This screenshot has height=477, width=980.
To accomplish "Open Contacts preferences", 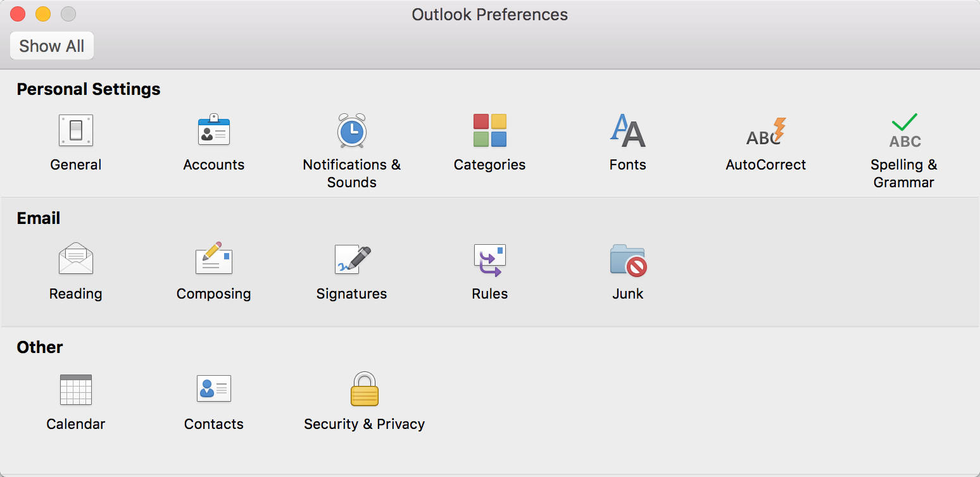I will [213, 389].
